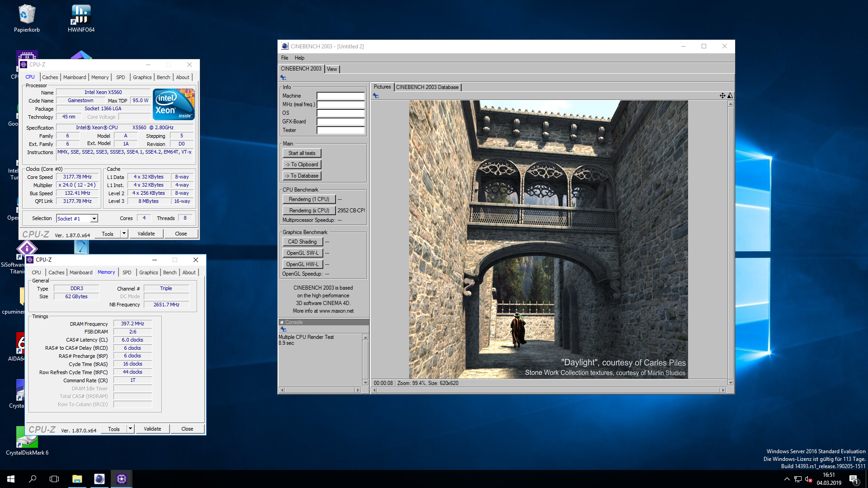Open About tab in the memory CPU-Z window
Image resolution: width=868 pixels, height=488 pixels.
point(189,272)
